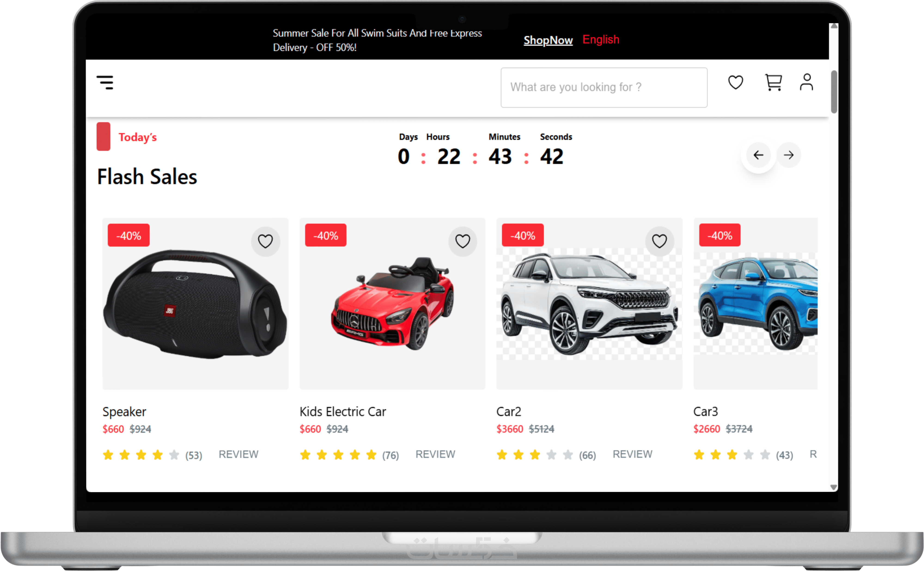
Task: Click the Kids Electric Car star rating
Action: [338, 455]
